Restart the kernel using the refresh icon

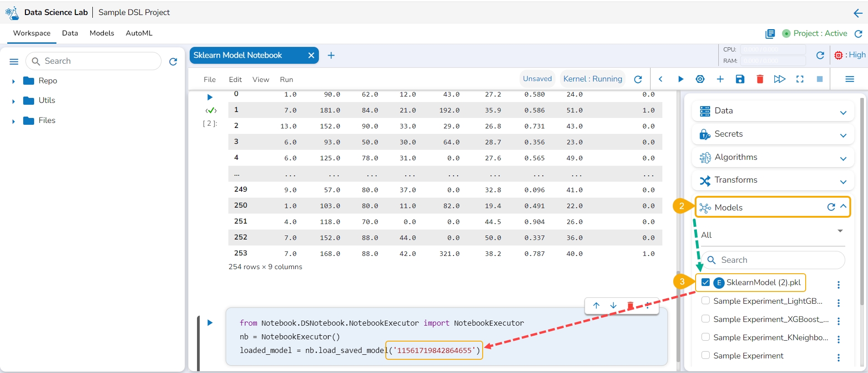(638, 79)
